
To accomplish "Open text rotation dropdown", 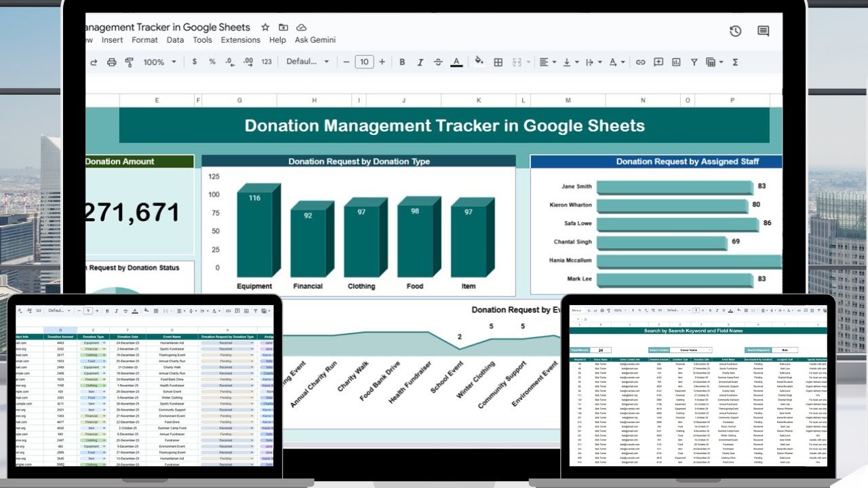I will point(616,62).
